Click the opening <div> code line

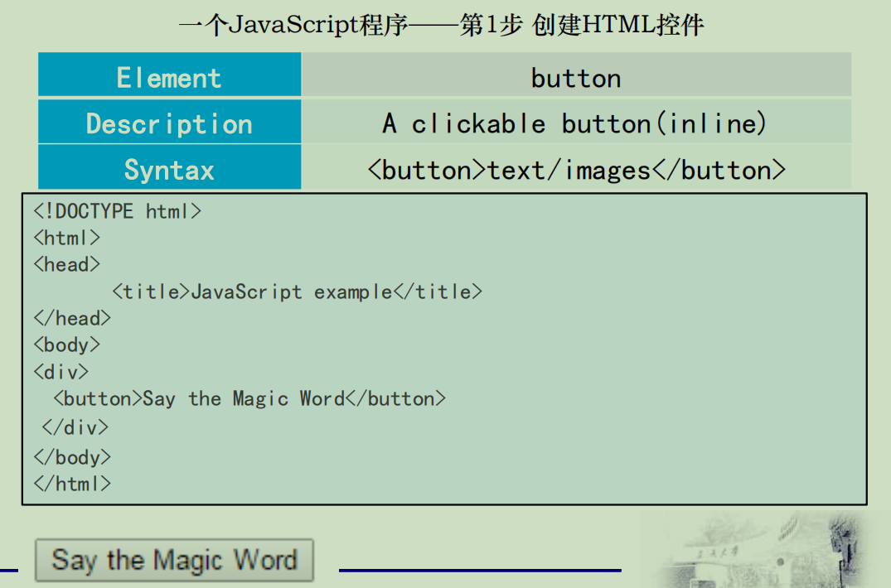point(61,373)
